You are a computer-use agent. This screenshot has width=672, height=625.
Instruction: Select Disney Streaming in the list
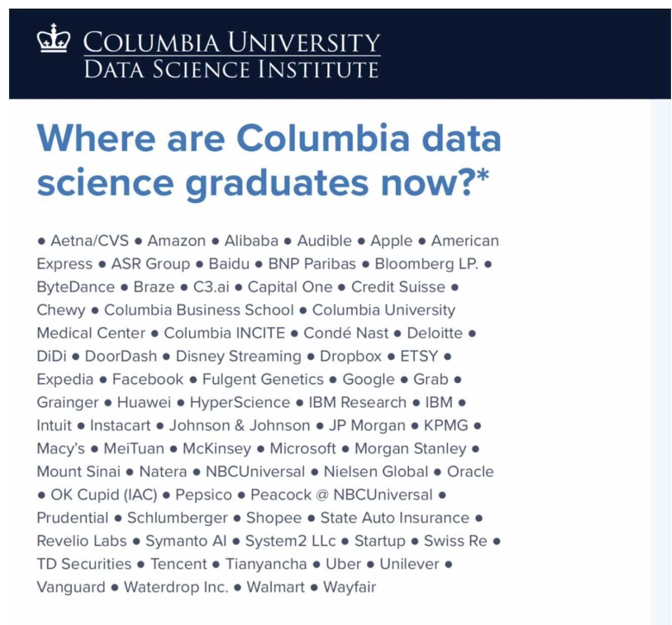[238, 356]
